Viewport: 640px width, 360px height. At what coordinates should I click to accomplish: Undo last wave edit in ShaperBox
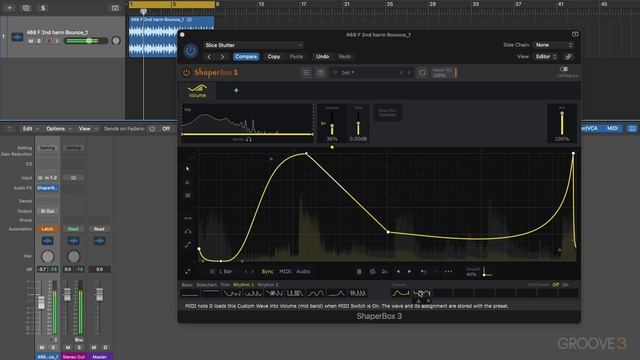pos(424,271)
